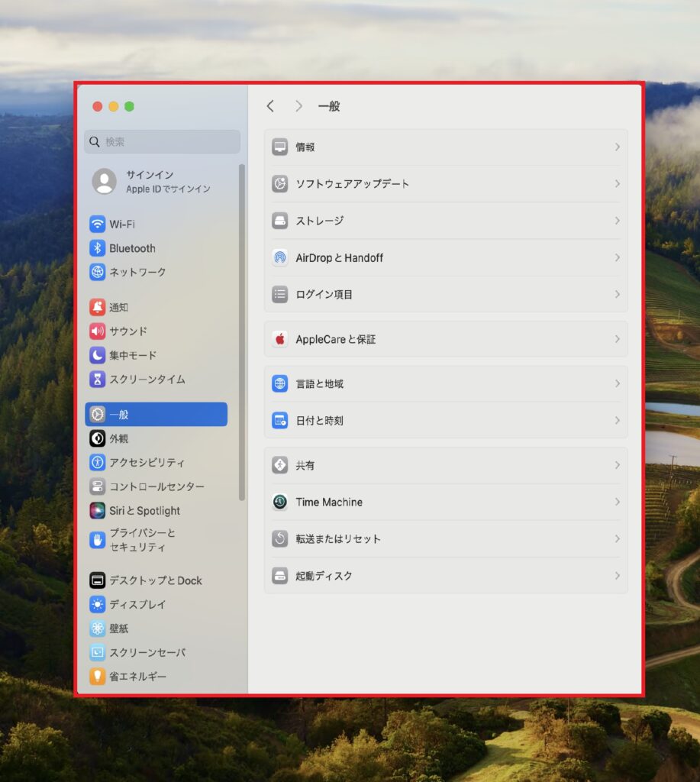Open the ソフトウェアアップデート gear icon
Image resolution: width=700 pixels, height=782 pixels.
tap(279, 183)
